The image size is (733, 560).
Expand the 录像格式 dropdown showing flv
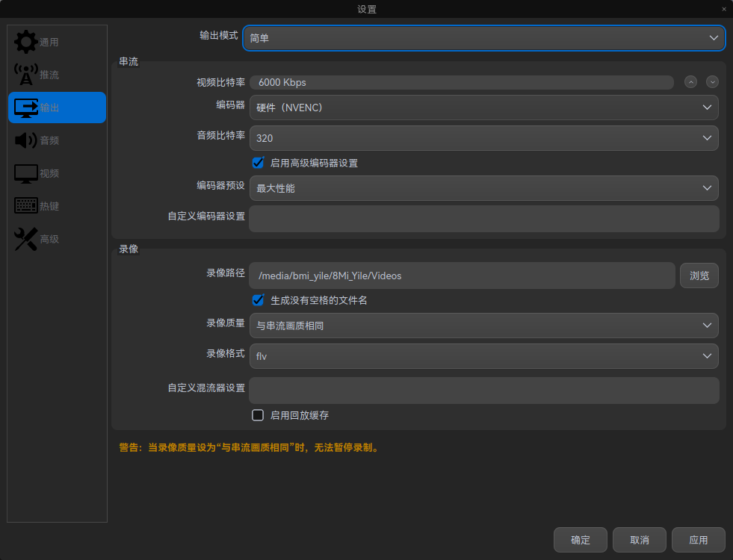[x=484, y=356]
